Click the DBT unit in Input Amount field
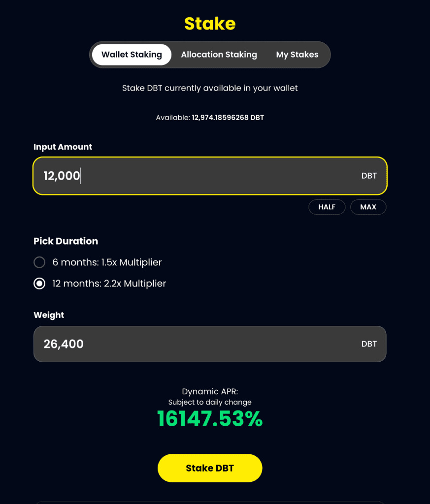Image resolution: width=430 pixels, height=504 pixels. [x=369, y=176]
